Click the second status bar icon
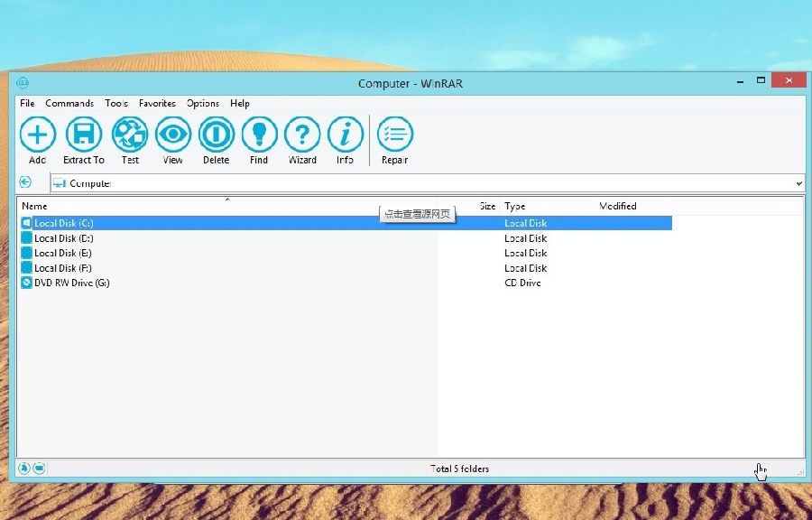This screenshot has width=812, height=520. [40, 469]
